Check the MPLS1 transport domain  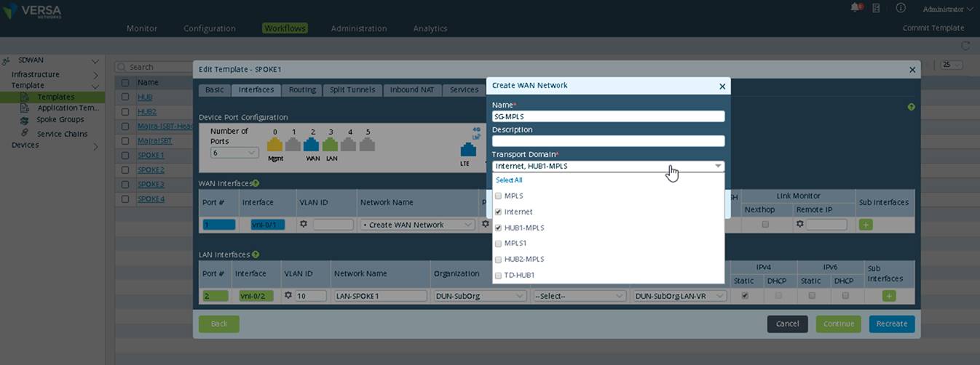pos(498,244)
